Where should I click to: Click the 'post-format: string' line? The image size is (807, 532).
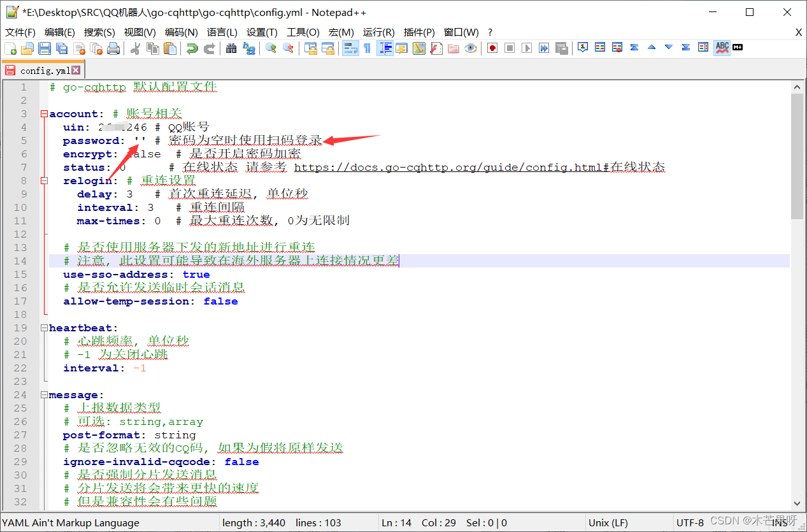pyautogui.click(x=129, y=435)
